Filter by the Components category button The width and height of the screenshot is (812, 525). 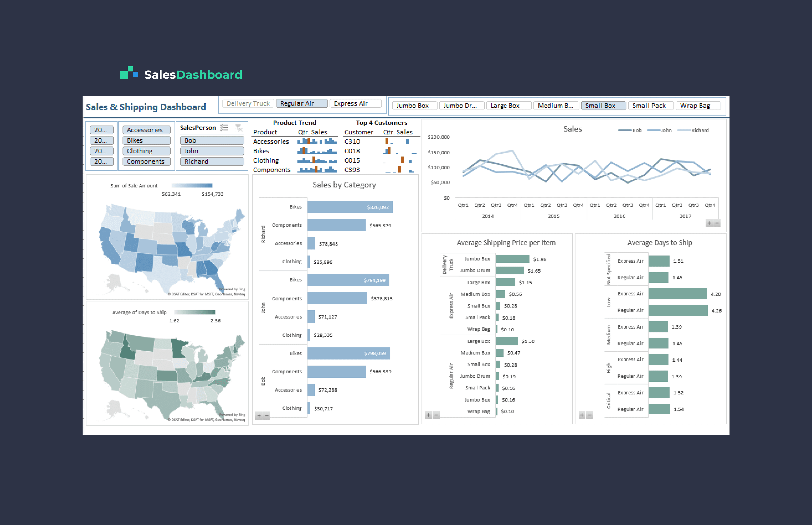tap(146, 162)
